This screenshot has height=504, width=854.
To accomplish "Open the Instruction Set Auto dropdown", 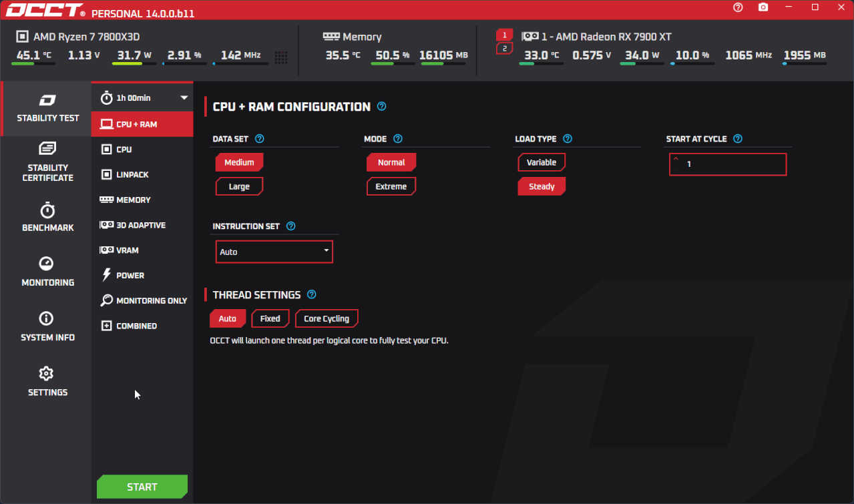I will point(274,252).
